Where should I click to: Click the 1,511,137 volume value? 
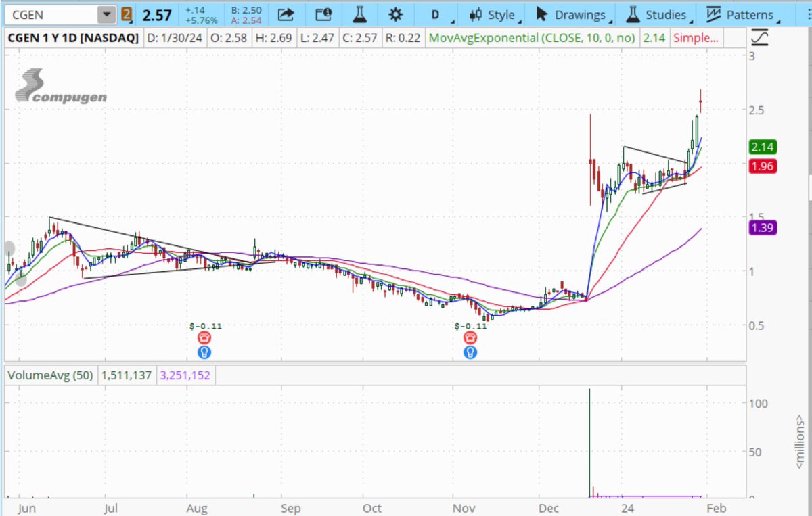[x=127, y=374]
